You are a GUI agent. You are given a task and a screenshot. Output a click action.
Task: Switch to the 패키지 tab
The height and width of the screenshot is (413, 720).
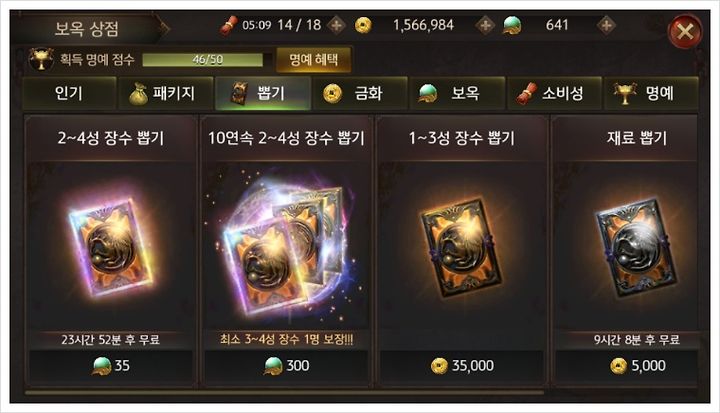165,93
